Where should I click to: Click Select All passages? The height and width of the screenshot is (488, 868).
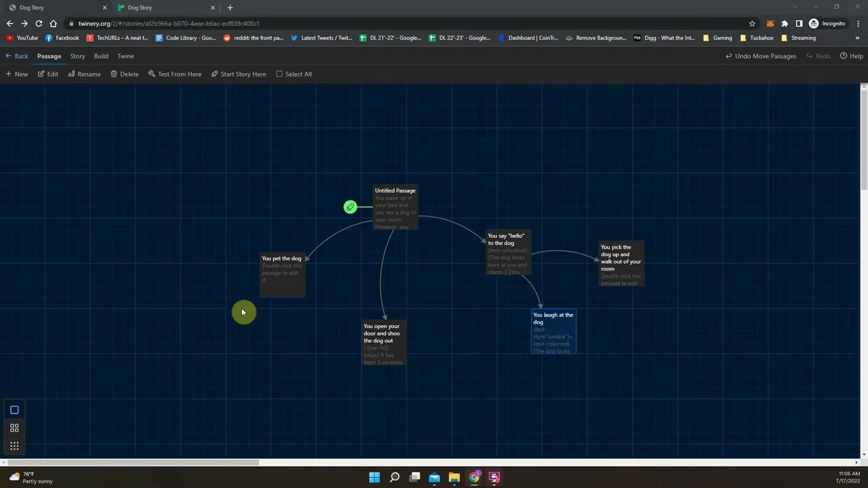pyautogui.click(x=294, y=74)
